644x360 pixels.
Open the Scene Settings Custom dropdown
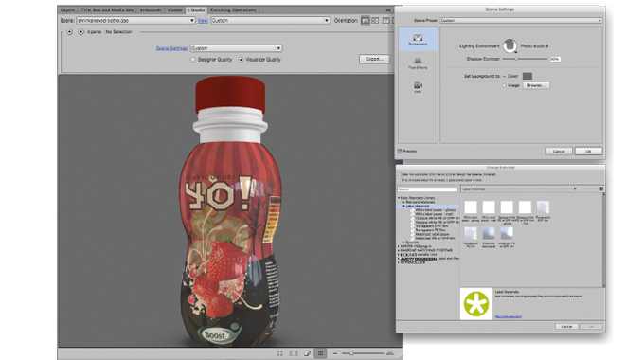coord(236,48)
